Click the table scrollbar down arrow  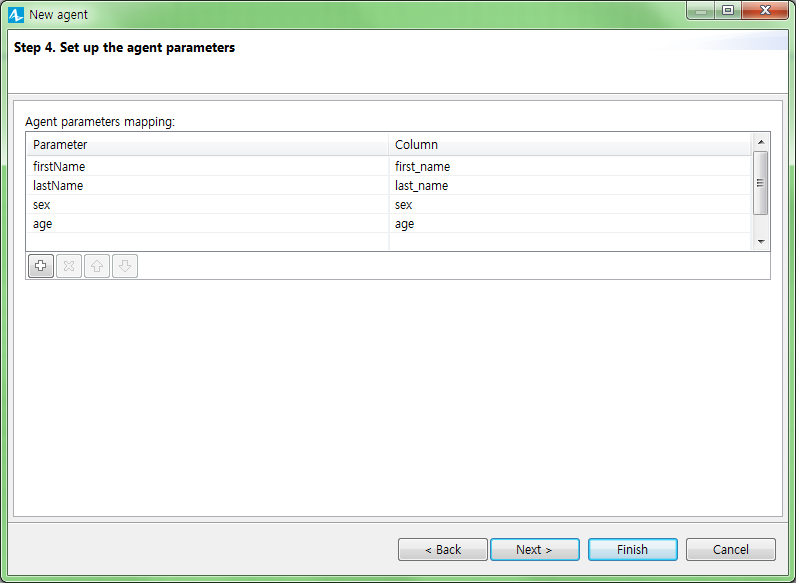click(x=760, y=242)
